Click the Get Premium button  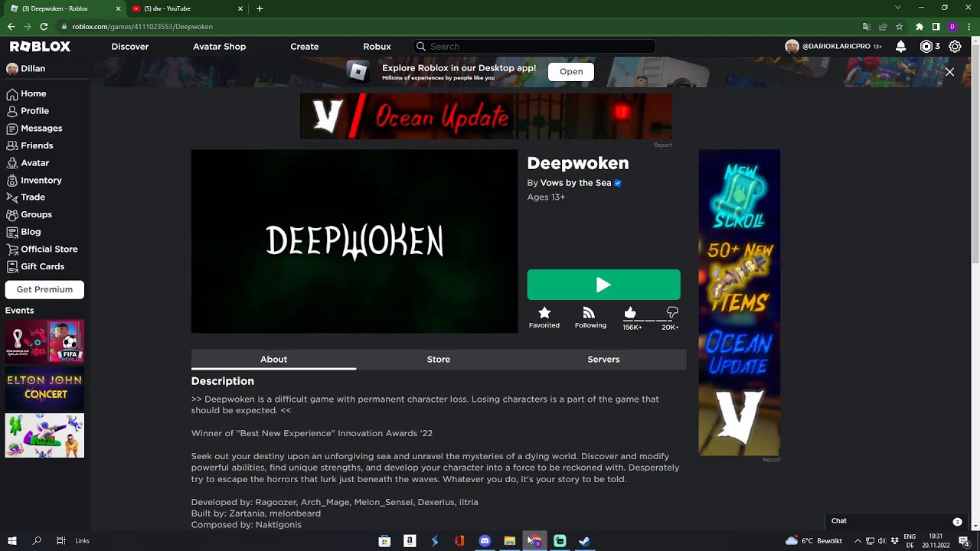(44, 289)
